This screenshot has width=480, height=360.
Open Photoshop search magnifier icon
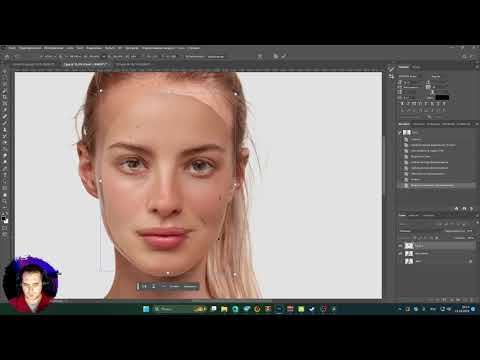(464, 57)
